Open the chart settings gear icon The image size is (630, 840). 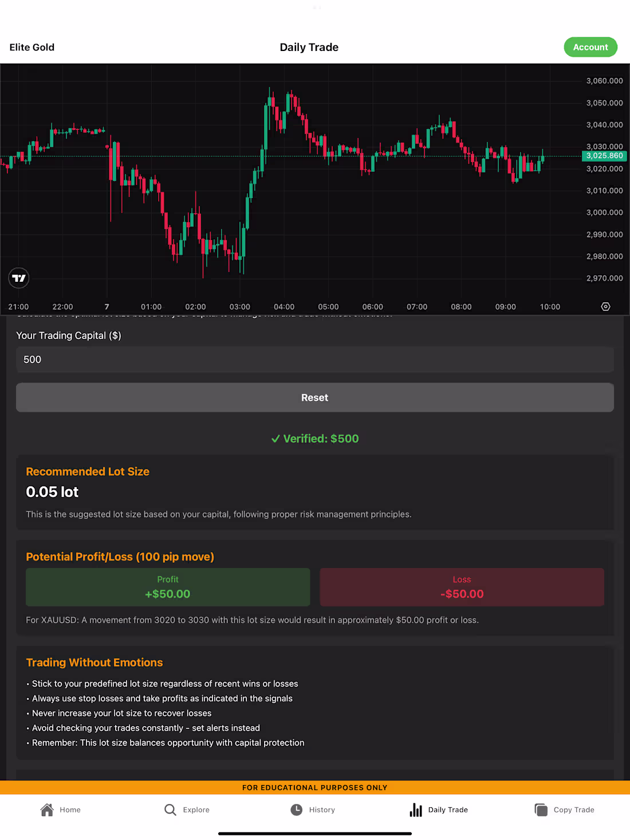coord(605,306)
